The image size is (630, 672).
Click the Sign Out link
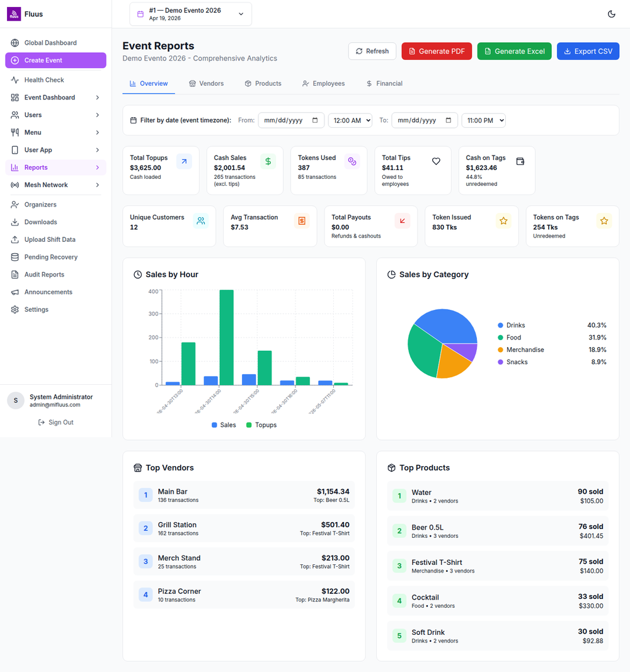pos(55,423)
